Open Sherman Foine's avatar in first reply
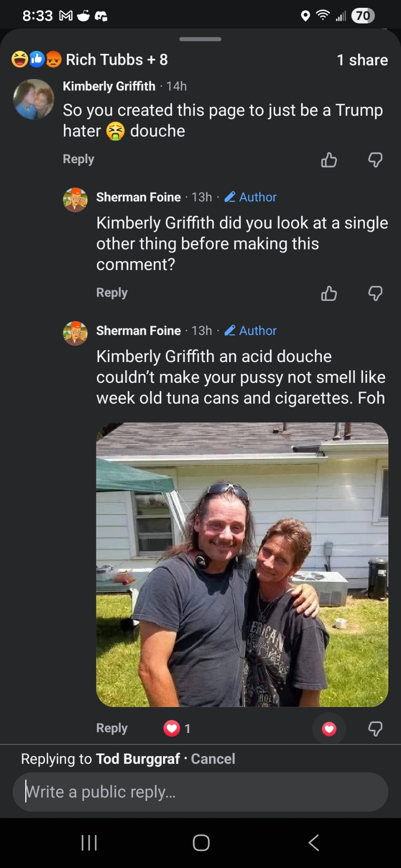The width and height of the screenshot is (401, 868). 76,200
